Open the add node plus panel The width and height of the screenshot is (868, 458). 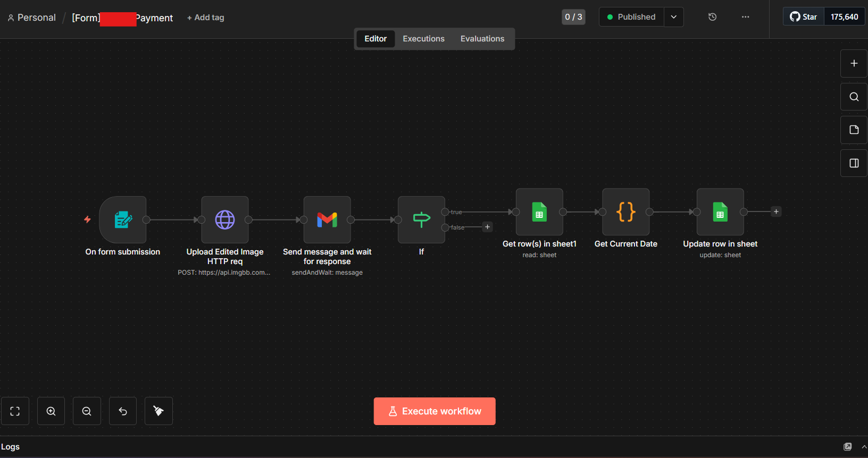tap(854, 63)
